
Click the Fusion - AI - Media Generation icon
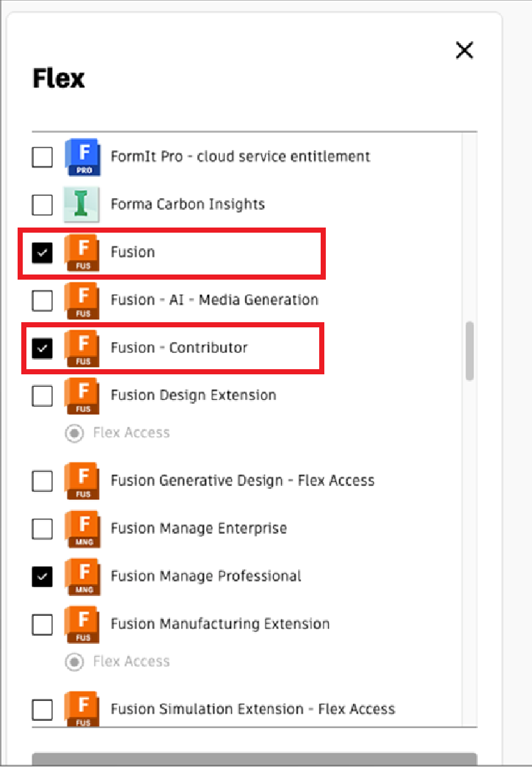click(x=82, y=300)
